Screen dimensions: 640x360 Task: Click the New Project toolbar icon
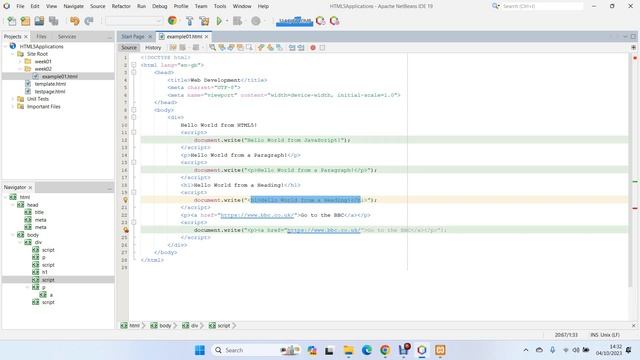click(25, 21)
